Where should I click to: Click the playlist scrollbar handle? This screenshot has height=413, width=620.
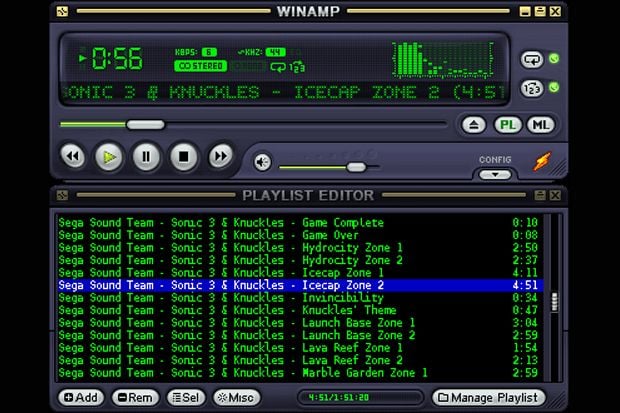click(554, 301)
